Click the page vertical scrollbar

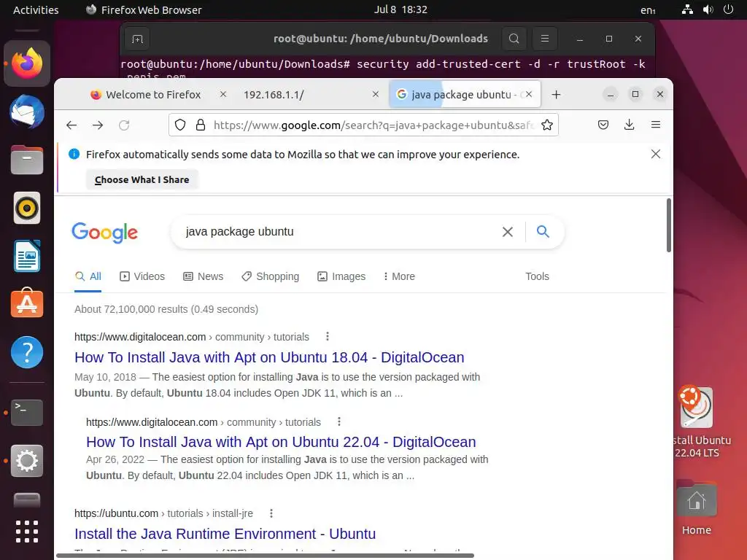[669, 225]
